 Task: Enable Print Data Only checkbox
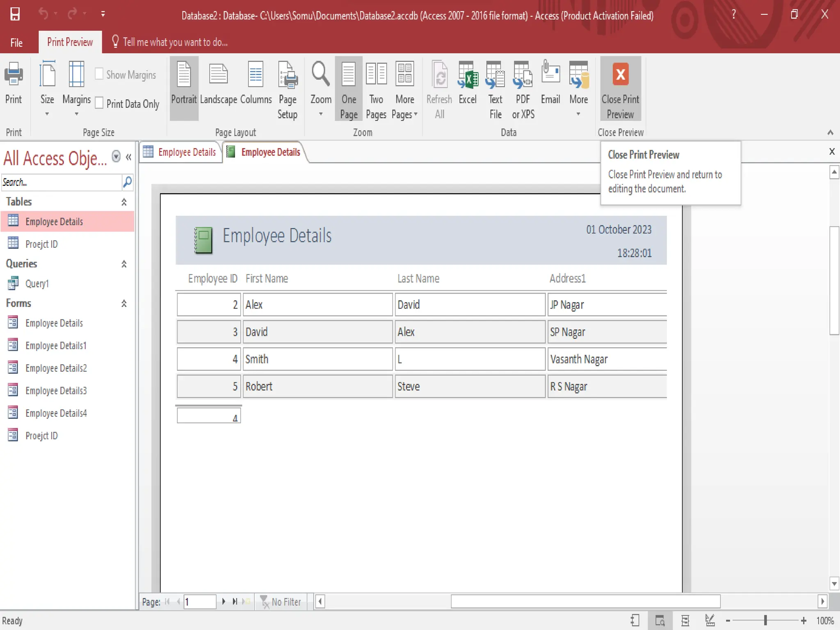(99, 103)
